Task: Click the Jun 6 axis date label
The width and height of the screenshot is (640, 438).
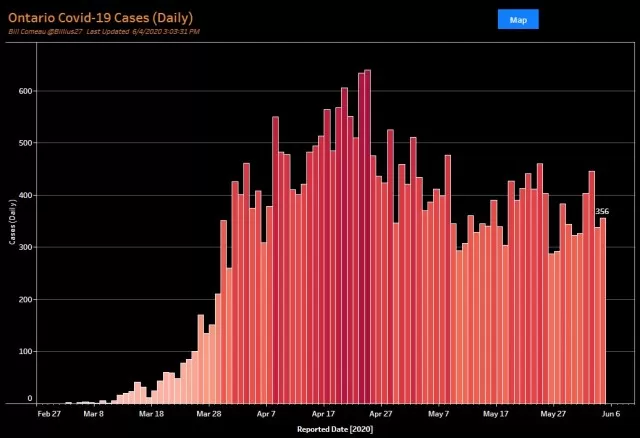Action: click(x=611, y=414)
